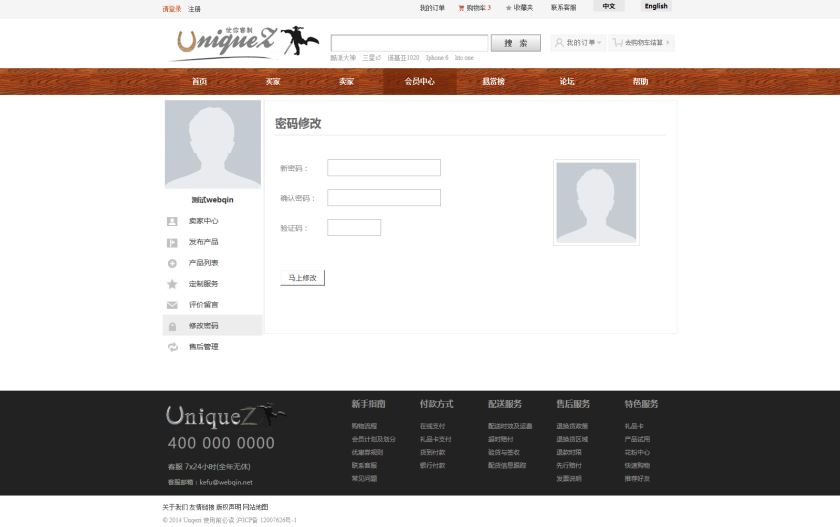This screenshot has width=840, height=527.
Task: Open 卖家中心 in the sidebar menu
Action: (203, 221)
